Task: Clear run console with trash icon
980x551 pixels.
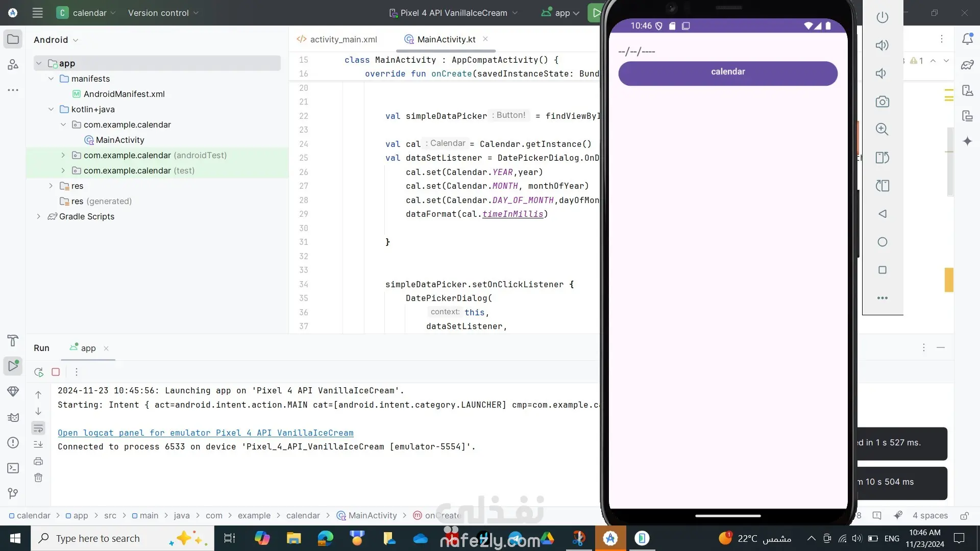Action: [38, 478]
